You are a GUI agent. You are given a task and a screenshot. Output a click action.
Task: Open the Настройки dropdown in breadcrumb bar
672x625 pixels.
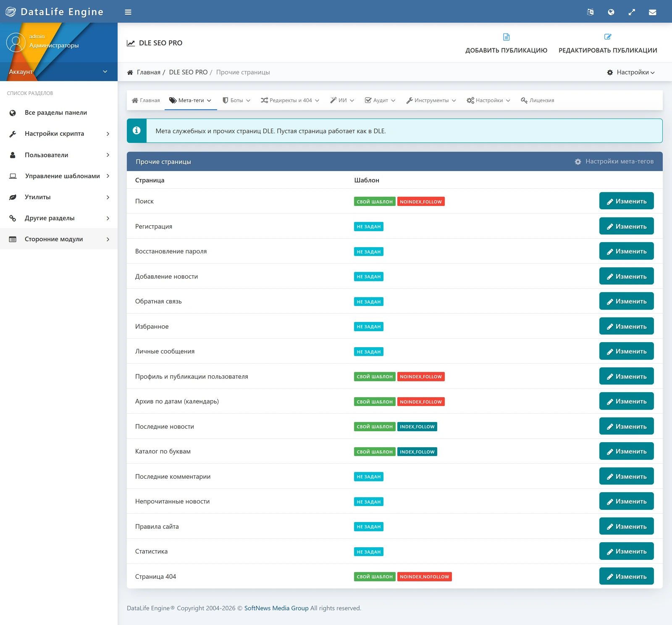pos(631,72)
